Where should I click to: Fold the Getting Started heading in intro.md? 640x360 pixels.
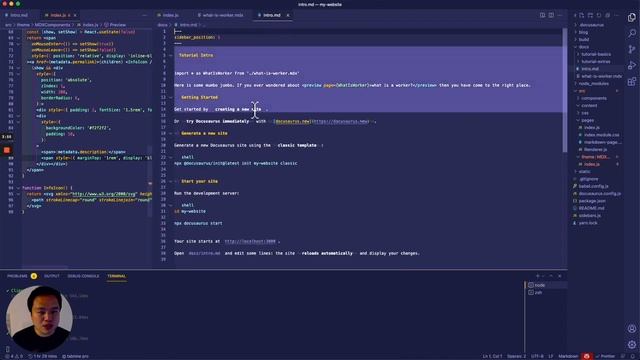point(171,98)
